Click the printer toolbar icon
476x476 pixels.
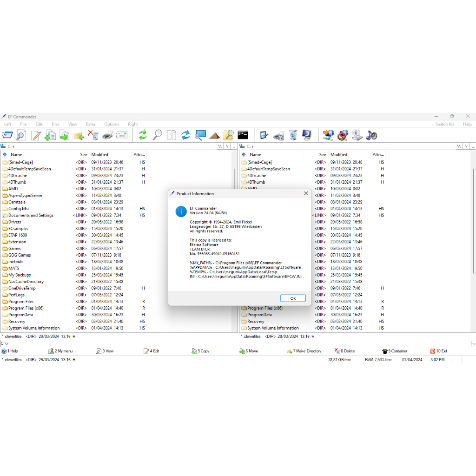107,135
